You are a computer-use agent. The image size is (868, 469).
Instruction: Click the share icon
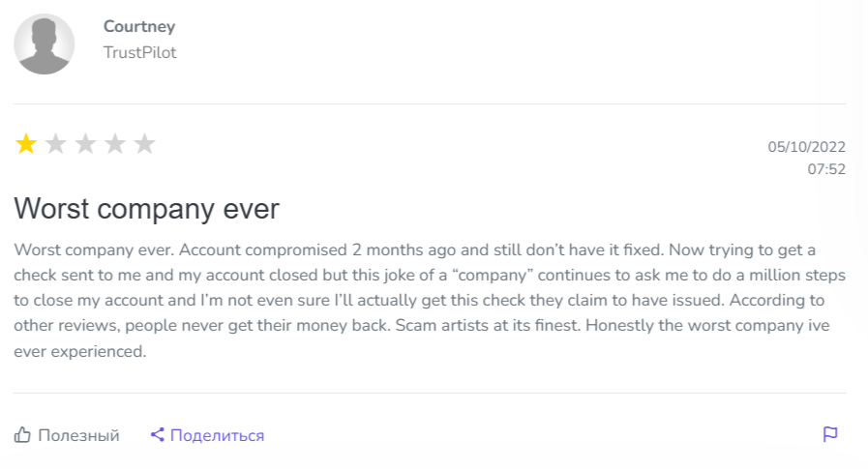(x=158, y=435)
